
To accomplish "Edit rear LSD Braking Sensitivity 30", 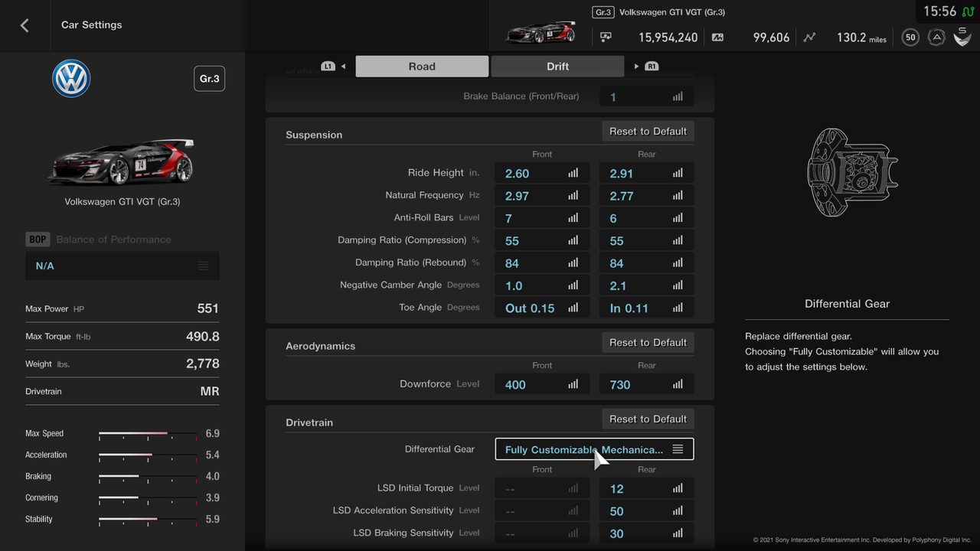I will pos(647,533).
